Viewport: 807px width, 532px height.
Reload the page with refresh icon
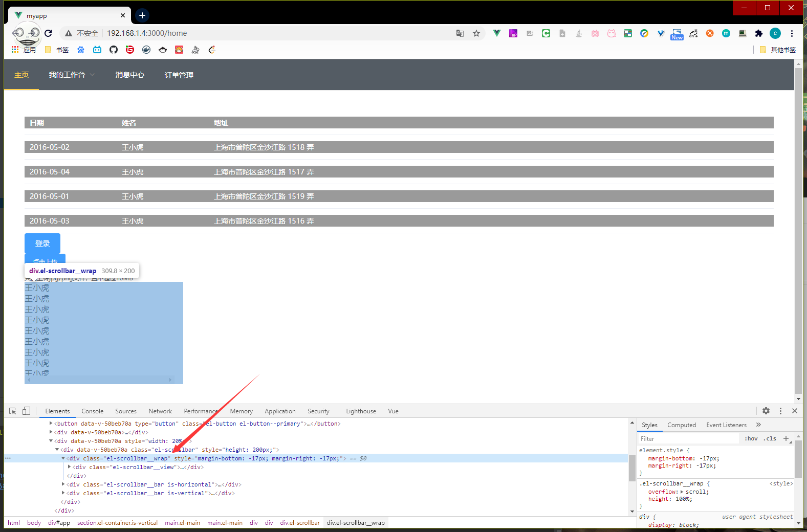pyautogui.click(x=48, y=33)
